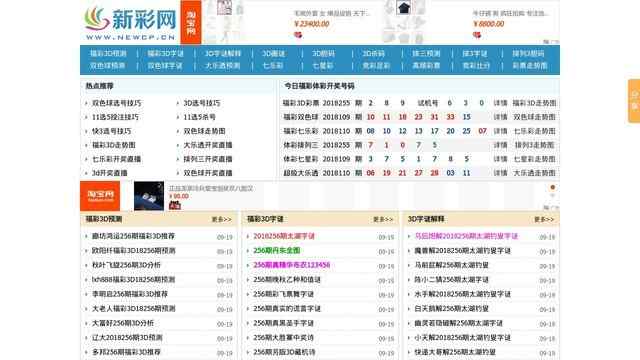Open the 排列三开奖直播 link
The width and height of the screenshot is (640, 360).
pos(208,159)
